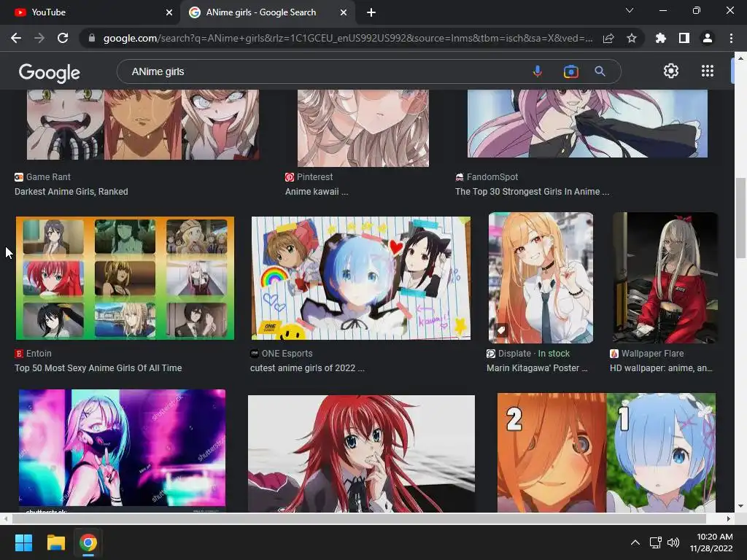
Task: Open the clock showing 10:20 AM
Action: (712, 542)
